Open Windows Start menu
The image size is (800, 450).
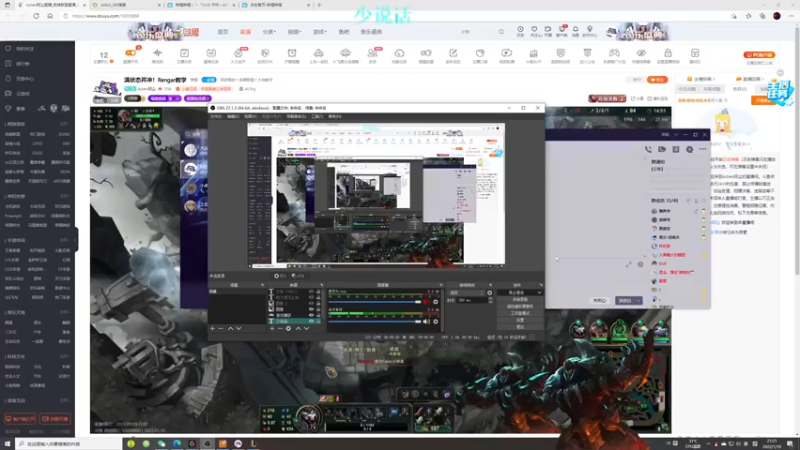(7, 444)
